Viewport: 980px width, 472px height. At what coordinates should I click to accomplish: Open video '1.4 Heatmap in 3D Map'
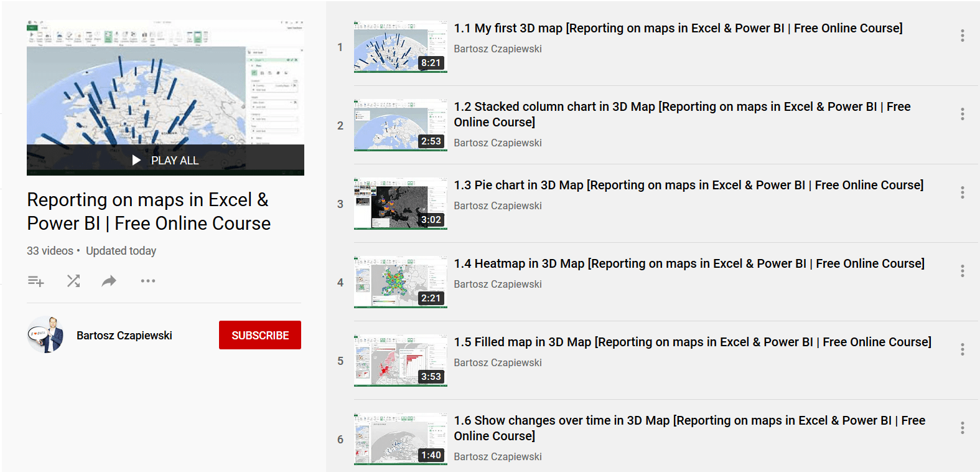tap(689, 263)
